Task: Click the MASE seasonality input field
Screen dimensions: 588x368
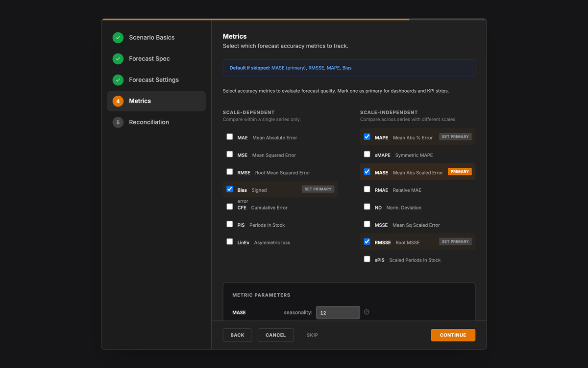Action: tap(338, 313)
